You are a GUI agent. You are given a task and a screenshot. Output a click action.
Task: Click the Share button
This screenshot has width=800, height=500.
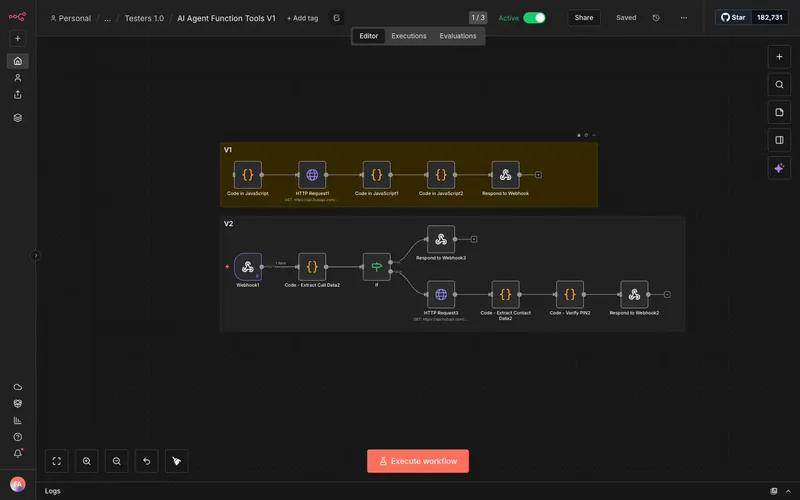click(x=584, y=18)
